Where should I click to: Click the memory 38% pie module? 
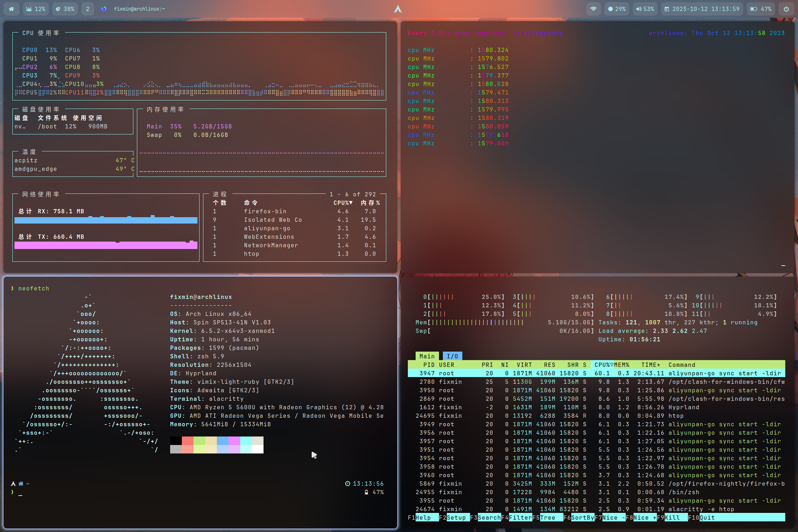point(65,9)
